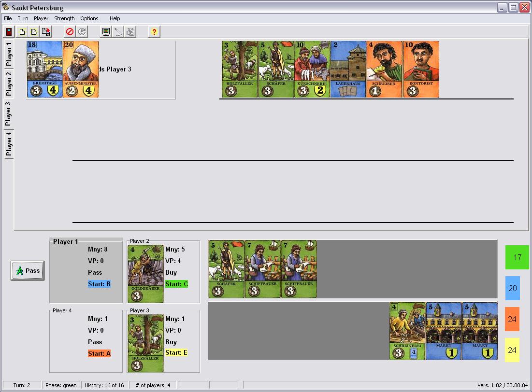Click Player 1's 'Start: B' marker
The width and height of the screenshot is (532, 392).
coord(99,284)
